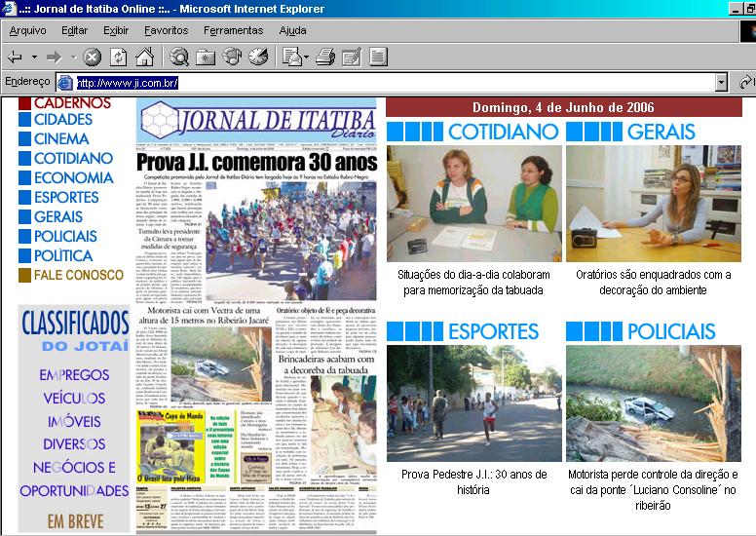This screenshot has width=756, height=536.
Task: Click the Classificados do Jotaí banner
Action: click(x=76, y=331)
